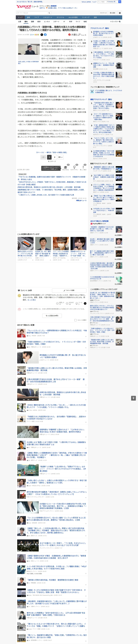Close the reaction prompt tooltip
Viewport: 138px width, 644px height.
click(x=60, y=167)
